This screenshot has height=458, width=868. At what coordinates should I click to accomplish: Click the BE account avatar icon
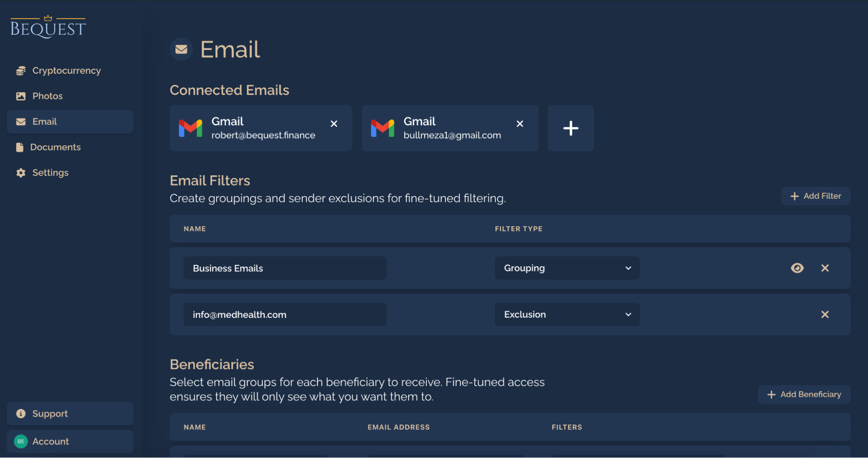20,441
